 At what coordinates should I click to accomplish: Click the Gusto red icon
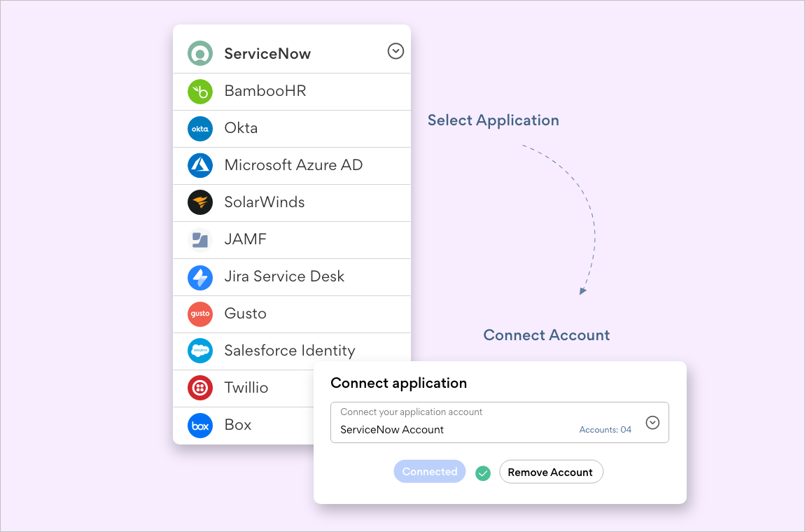point(200,314)
